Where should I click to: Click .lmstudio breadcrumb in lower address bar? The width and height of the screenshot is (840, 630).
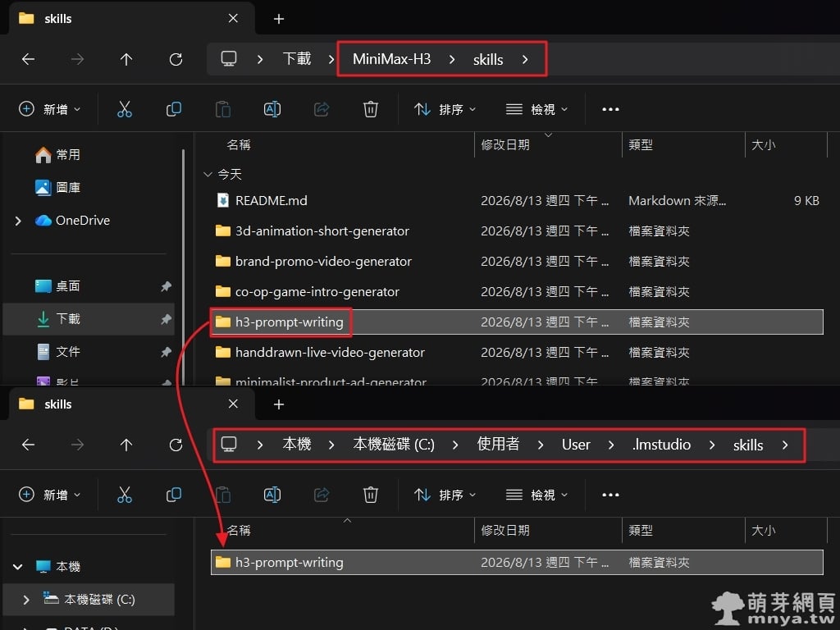[x=662, y=445]
